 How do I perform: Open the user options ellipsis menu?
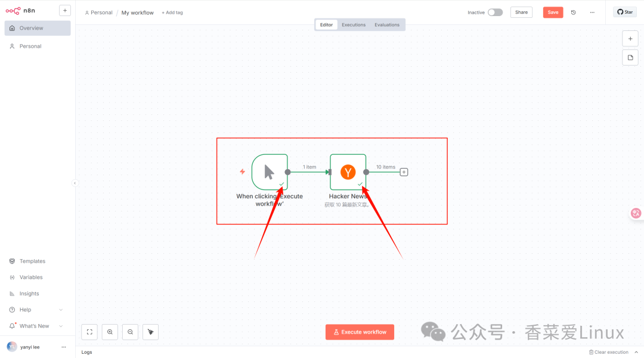[x=64, y=347]
